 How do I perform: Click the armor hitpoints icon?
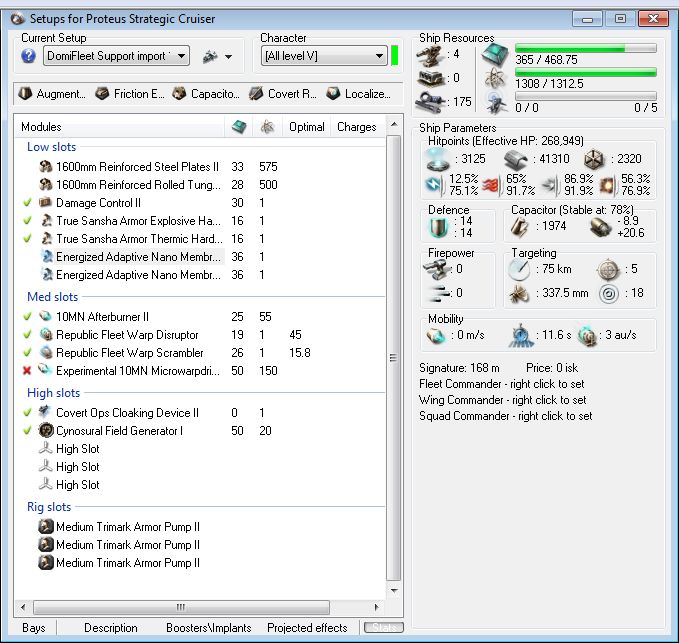point(516,159)
